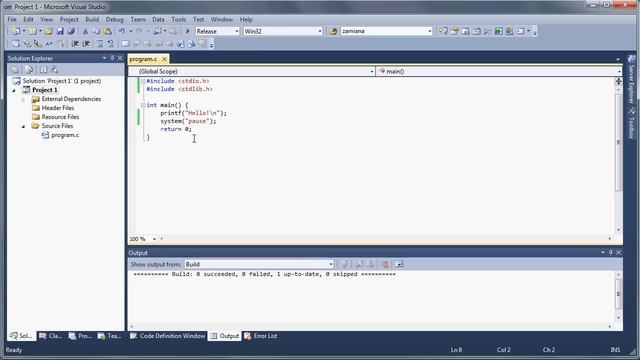
Task: Click the Increase Indent toolbar icon
Action: (x=86, y=44)
